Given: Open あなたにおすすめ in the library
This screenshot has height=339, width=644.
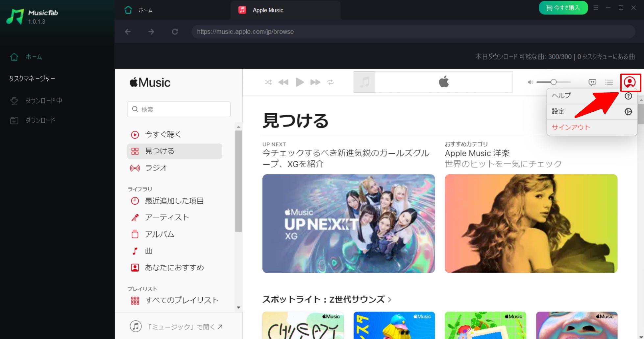Looking at the screenshot, I should [x=174, y=268].
